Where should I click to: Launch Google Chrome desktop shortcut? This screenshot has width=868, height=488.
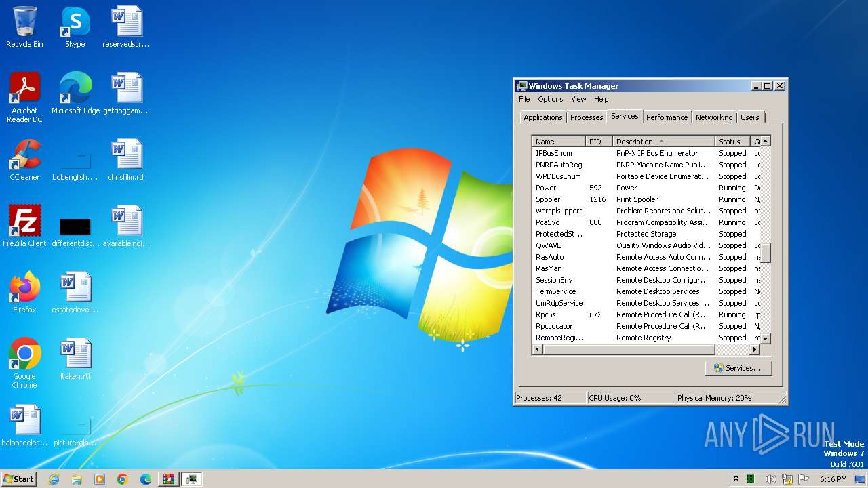point(24,363)
